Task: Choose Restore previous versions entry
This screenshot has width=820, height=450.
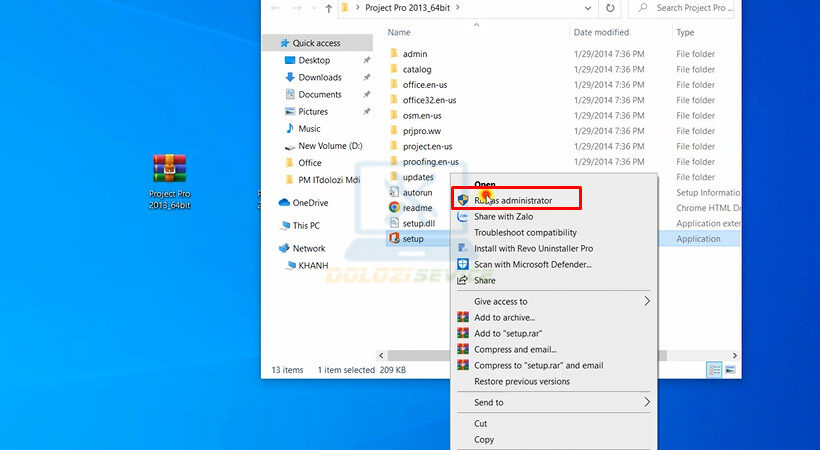Action: point(553,381)
